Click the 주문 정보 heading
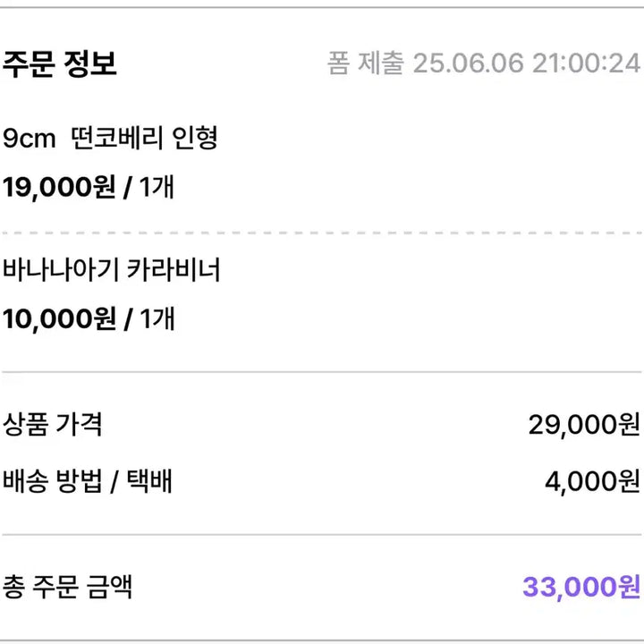Viewport: 644px width, 644px height. pyautogui.click(x=60, y=64)
